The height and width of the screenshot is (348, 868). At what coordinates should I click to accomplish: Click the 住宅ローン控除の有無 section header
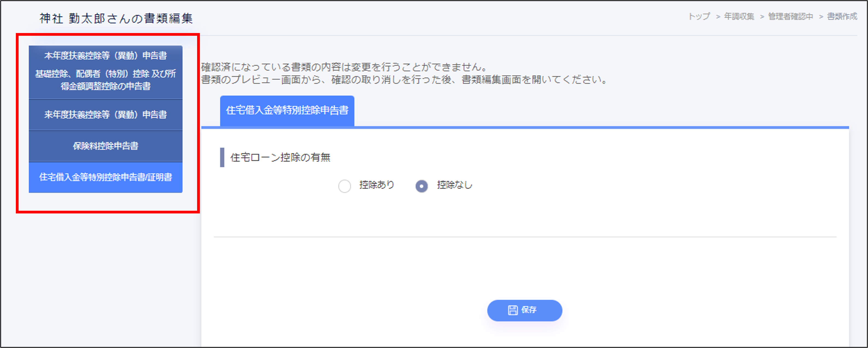coord(280,157)
